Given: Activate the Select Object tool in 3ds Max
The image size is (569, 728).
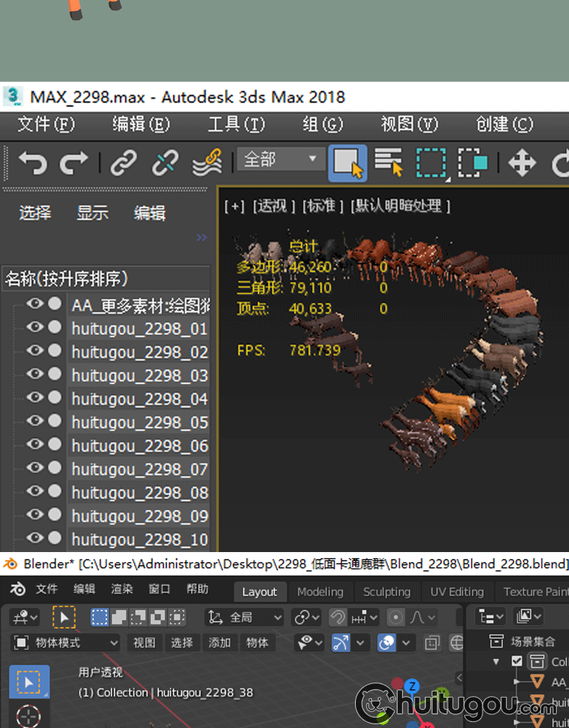Looking at the screenshot, I should pyautogui.click(x=347, y=163).
